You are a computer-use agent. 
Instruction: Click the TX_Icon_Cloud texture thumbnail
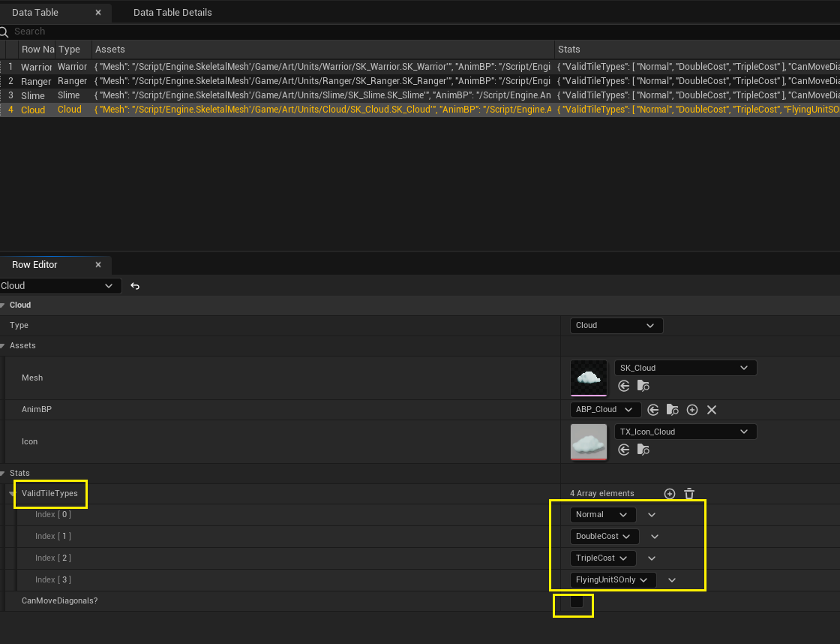click(589, 442)
